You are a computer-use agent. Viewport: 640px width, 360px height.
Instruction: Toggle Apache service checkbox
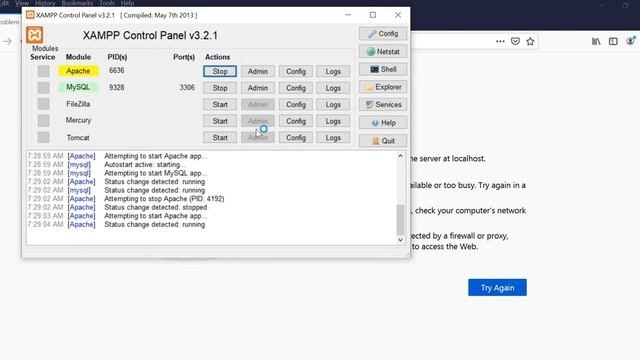point(43,71)
